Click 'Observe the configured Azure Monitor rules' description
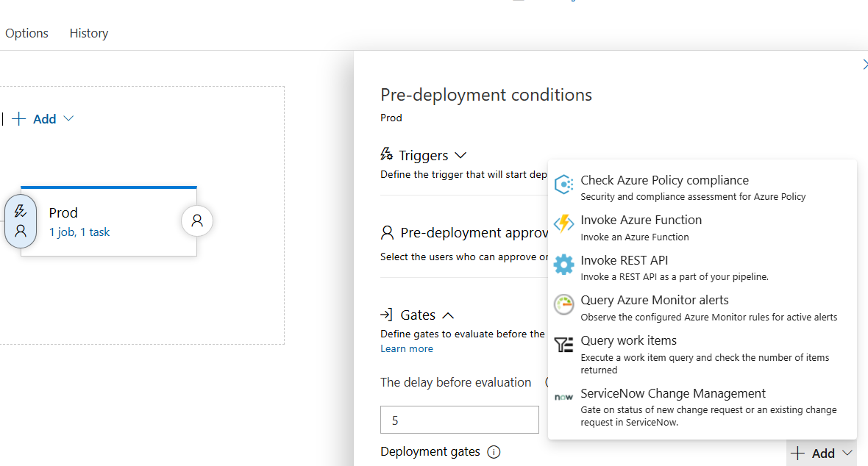868x466 pixels. coord(709,317)
